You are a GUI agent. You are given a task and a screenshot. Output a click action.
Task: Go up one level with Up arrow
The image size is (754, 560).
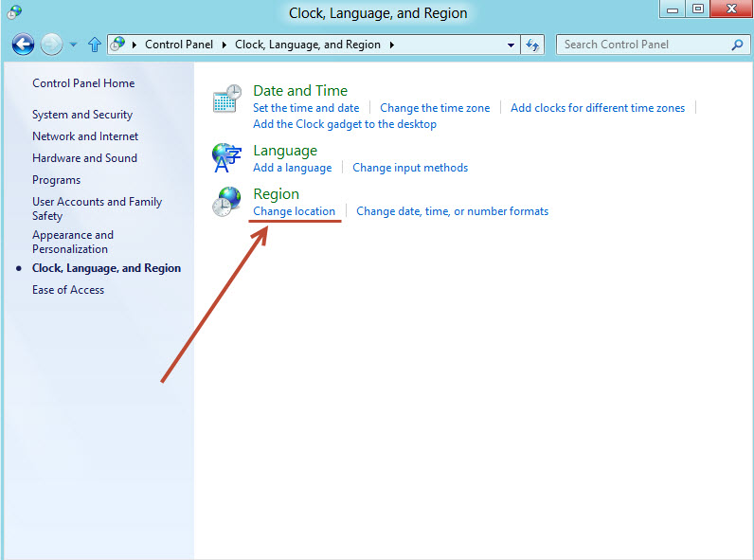coord(95,45)
